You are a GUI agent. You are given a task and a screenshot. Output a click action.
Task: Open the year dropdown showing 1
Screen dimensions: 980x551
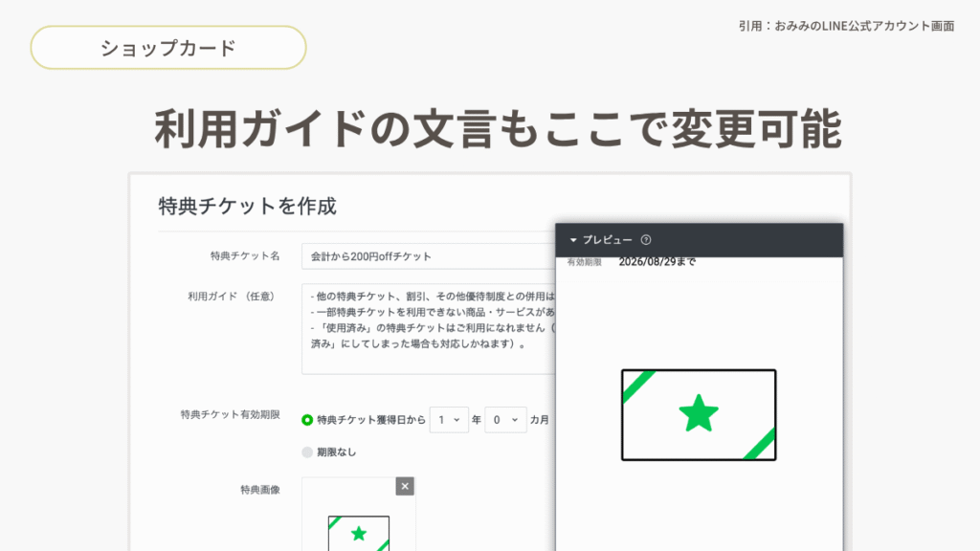click(449, 419)
